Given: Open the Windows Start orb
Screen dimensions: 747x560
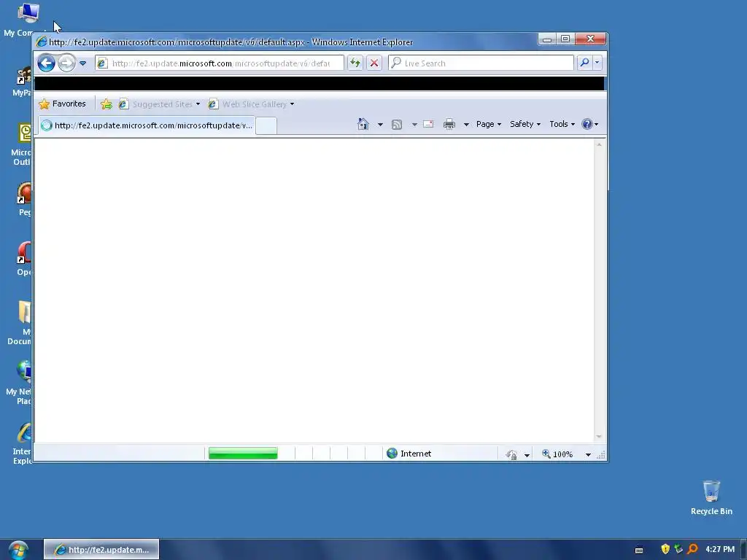Looking at the screenshot, I should [18, 550].
